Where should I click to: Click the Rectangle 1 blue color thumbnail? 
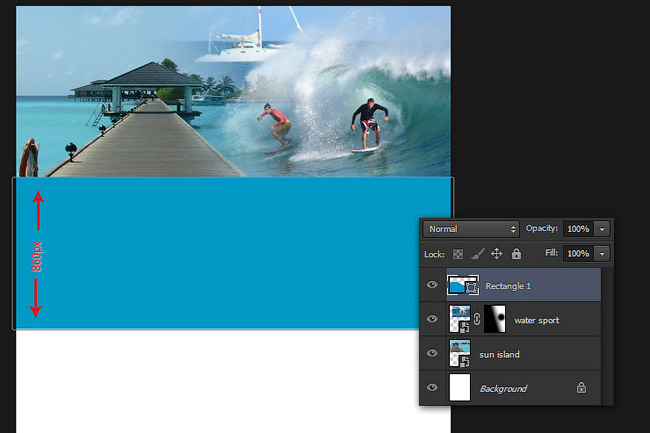pos(456,285)
